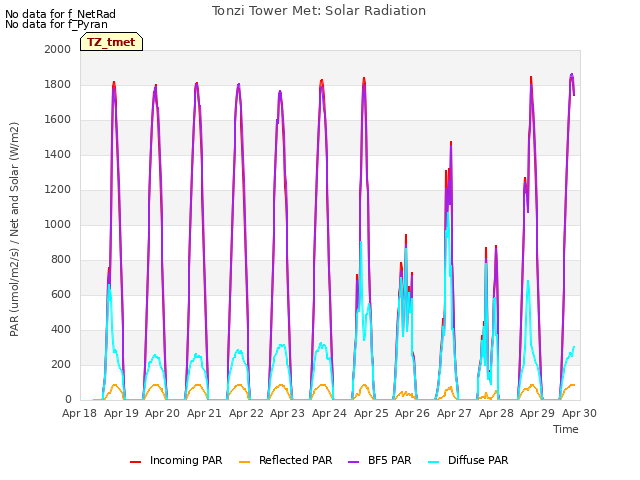Click the 1400 y-axis tick label
Image resolution: width=640 pixels, height=480 pixels.
[58, 155]
